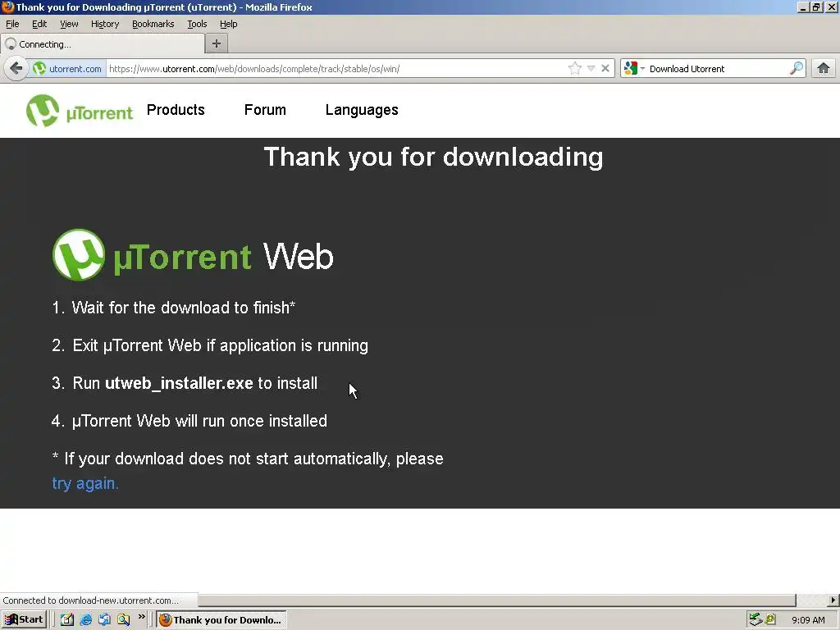Click the large µTorrent Web logo
840x630 pixels.
pos(193,255)
